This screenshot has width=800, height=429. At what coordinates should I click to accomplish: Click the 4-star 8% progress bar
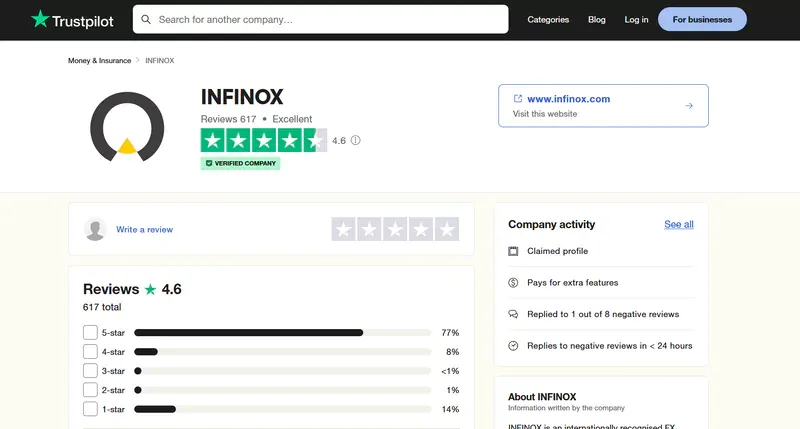click(x=283, y=351)
